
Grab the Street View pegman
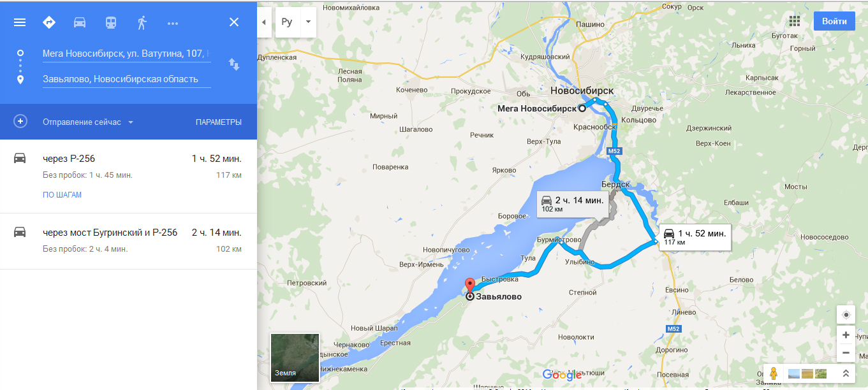[x=774, y=373]
